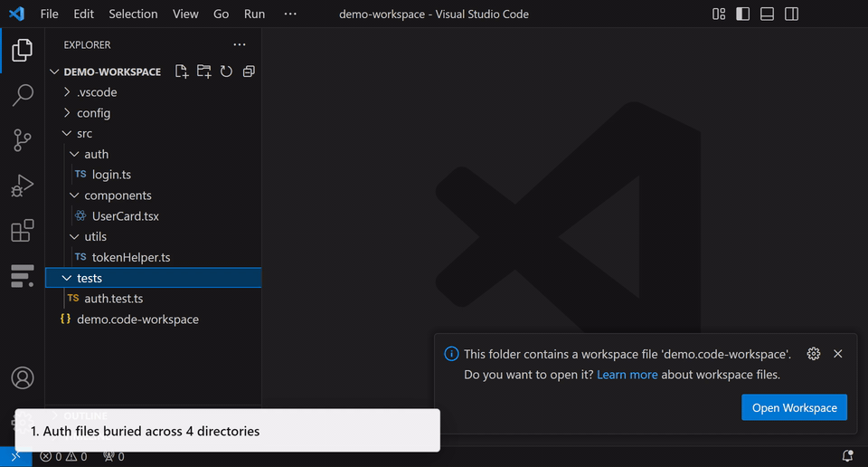Collapse the utils folder

coord(154,236)
